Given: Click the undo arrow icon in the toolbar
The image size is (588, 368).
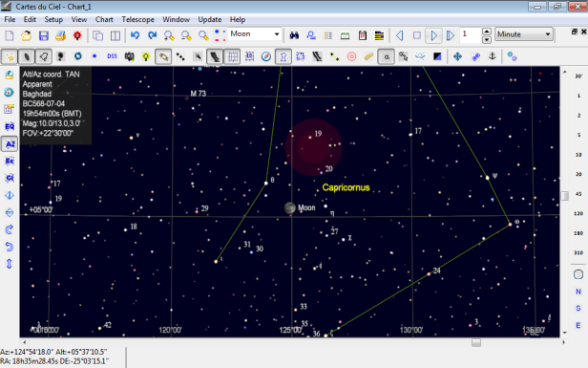Looking at the screenshot, I should point(135,35).
